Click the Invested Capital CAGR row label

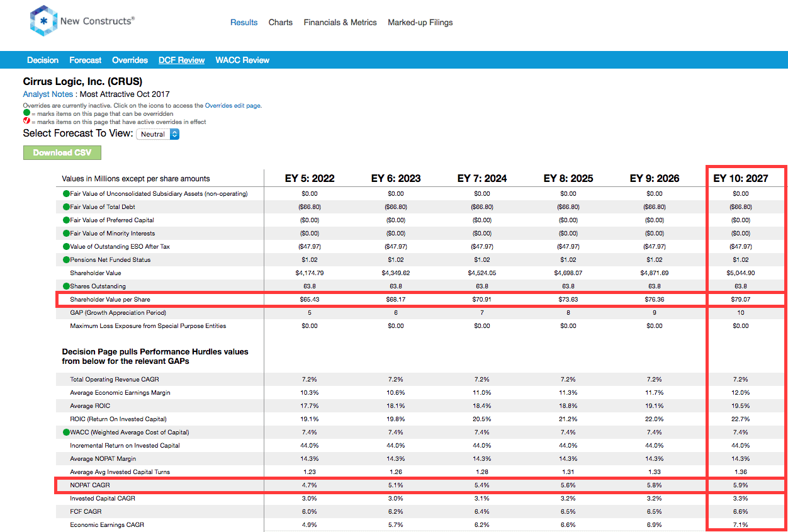(102, 499)
